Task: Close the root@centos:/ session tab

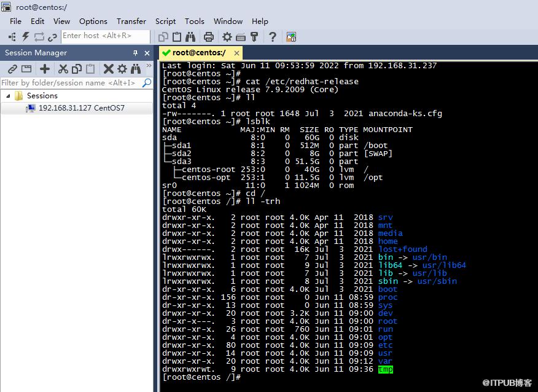Action: tap(236, 53)
